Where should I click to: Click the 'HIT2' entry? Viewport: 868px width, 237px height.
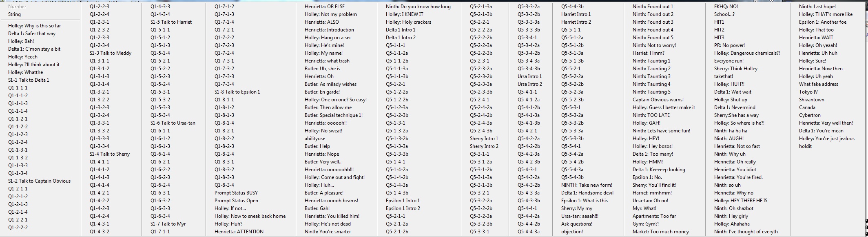pos(720,30)
